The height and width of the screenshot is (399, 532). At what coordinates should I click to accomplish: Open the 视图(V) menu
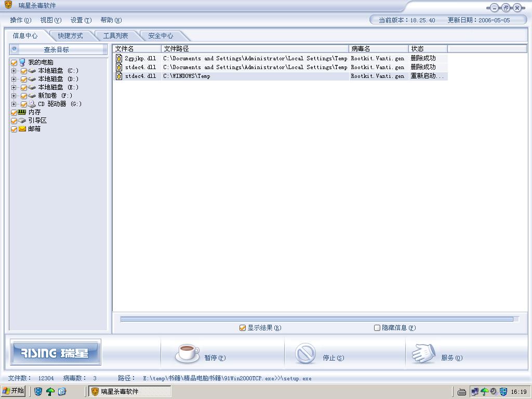click(x=51, y=20)
